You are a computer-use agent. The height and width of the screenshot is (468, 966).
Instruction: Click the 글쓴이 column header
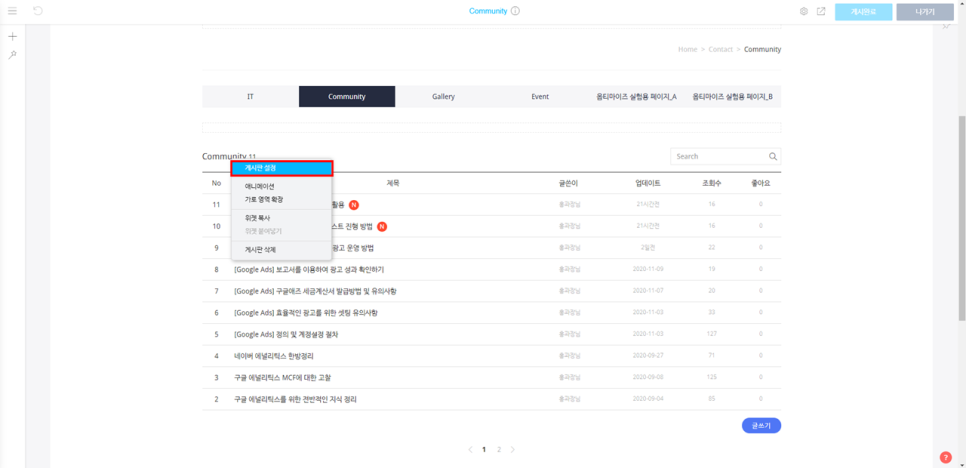coord(569,184)
